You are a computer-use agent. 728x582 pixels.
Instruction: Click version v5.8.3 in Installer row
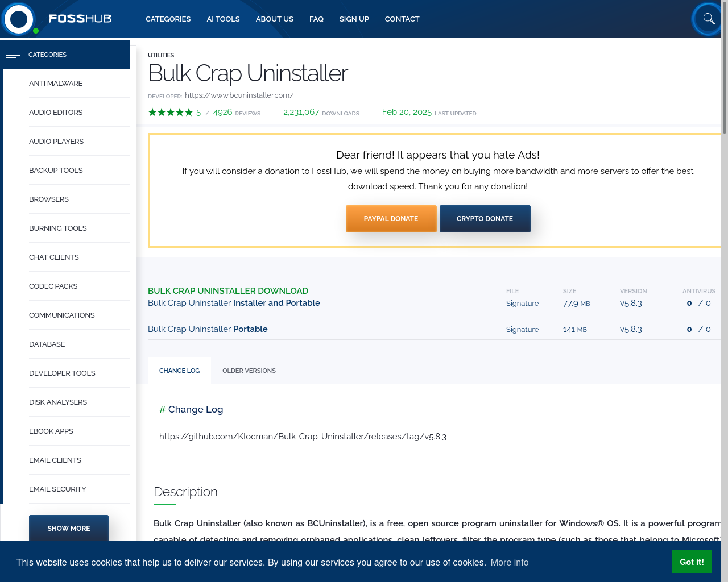tap(631, 304)
